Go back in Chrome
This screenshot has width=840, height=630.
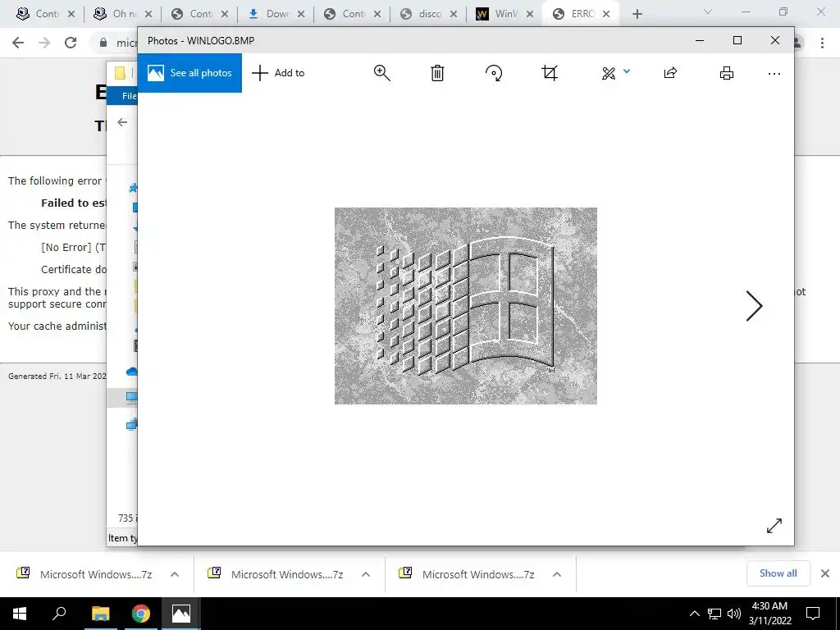click(18, 43)
